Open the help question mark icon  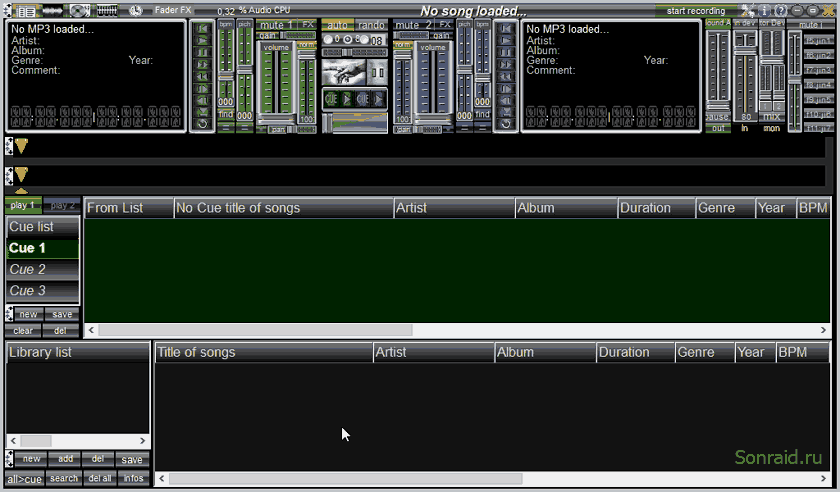[781, 10]
